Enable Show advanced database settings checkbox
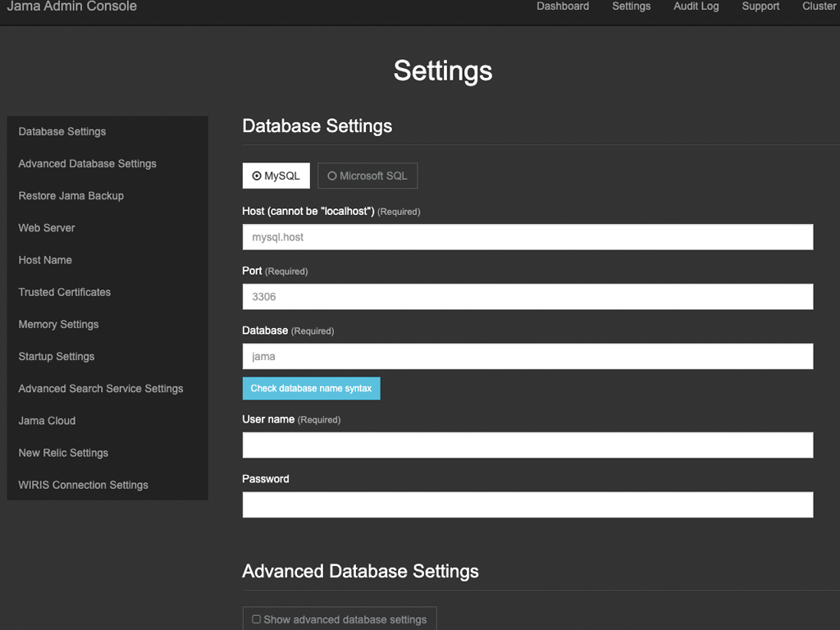 coord(257,619)
